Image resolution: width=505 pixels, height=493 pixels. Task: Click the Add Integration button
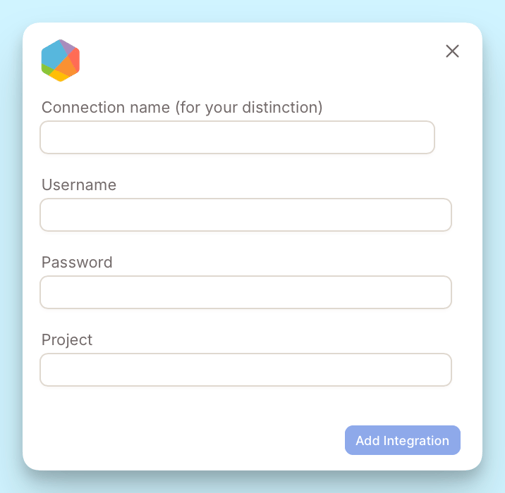pos(403,440)
